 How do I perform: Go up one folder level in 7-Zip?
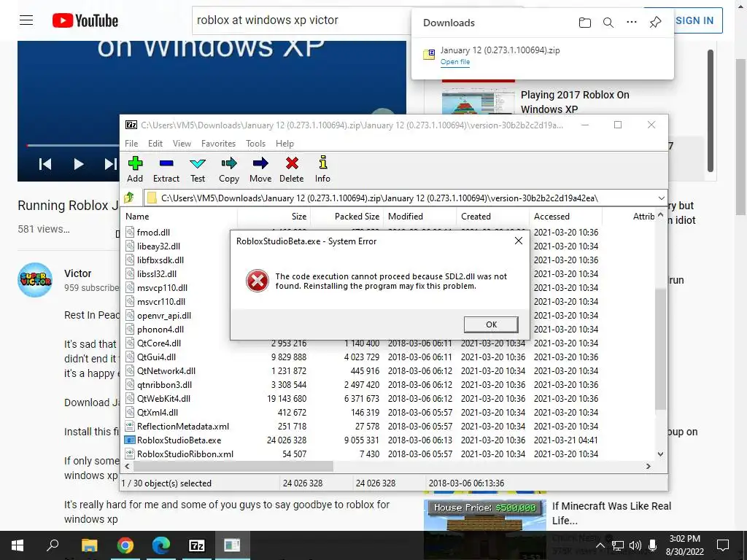(x=129, y=198)
